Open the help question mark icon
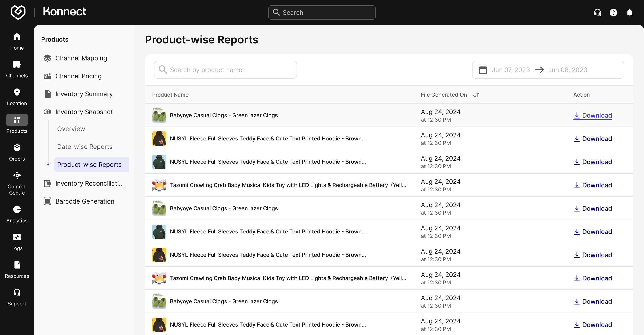644x335 pixels. (613, 13)
